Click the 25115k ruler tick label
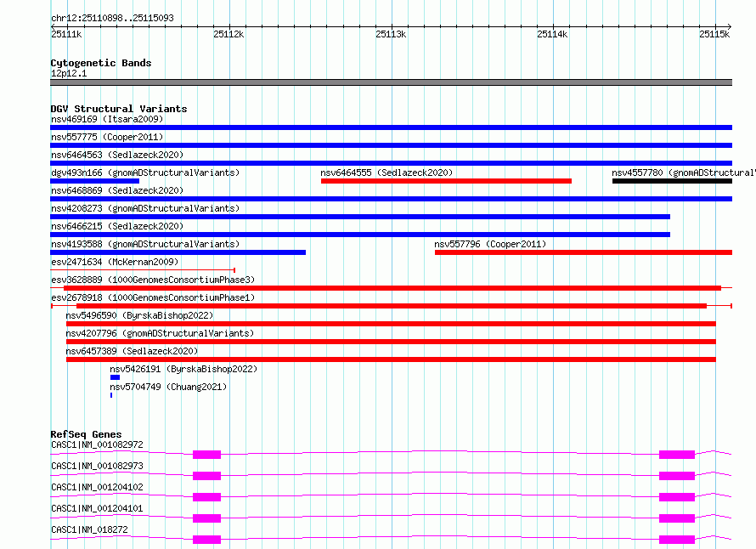Image resolution: width=756 pixels, height=549 pixels. tap(714, 34)
